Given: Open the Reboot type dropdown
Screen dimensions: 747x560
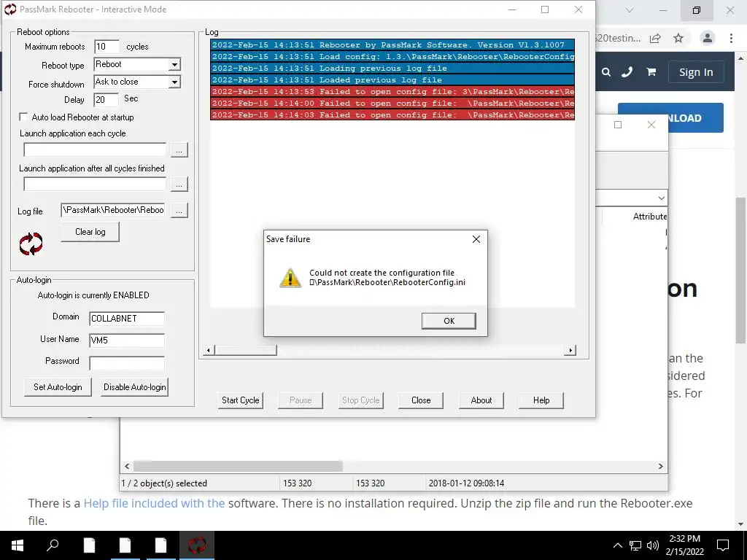Looking at the screenshot, I should tap(175, 64).
